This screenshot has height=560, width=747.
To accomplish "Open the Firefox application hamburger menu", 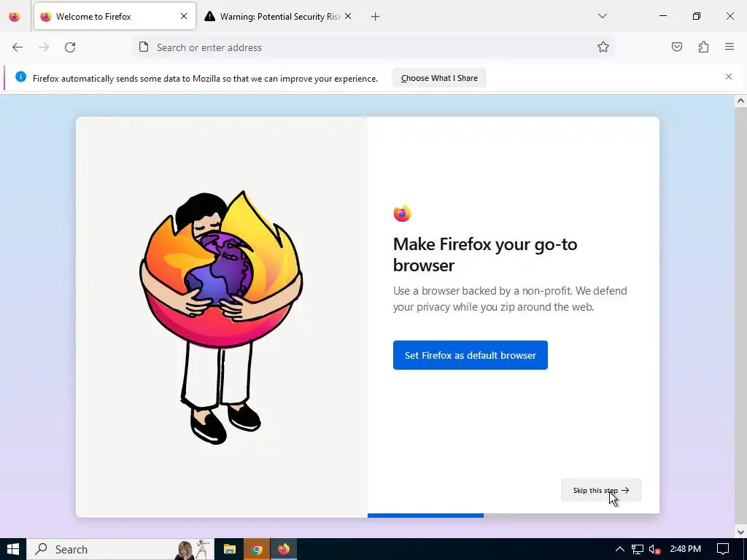I will click(x=729, y=47).
